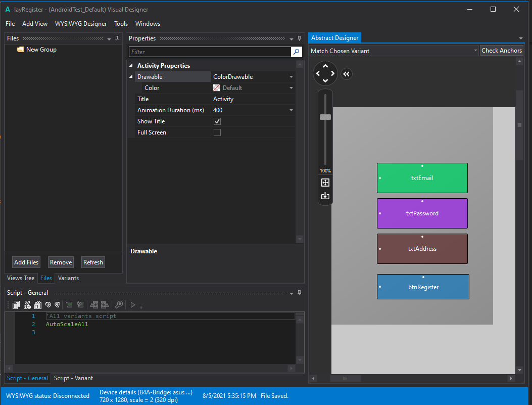This screenshot has width=532, height=405.
Task: Click the Undo arrow in script toolbar
Action: [x=48, y=305]
